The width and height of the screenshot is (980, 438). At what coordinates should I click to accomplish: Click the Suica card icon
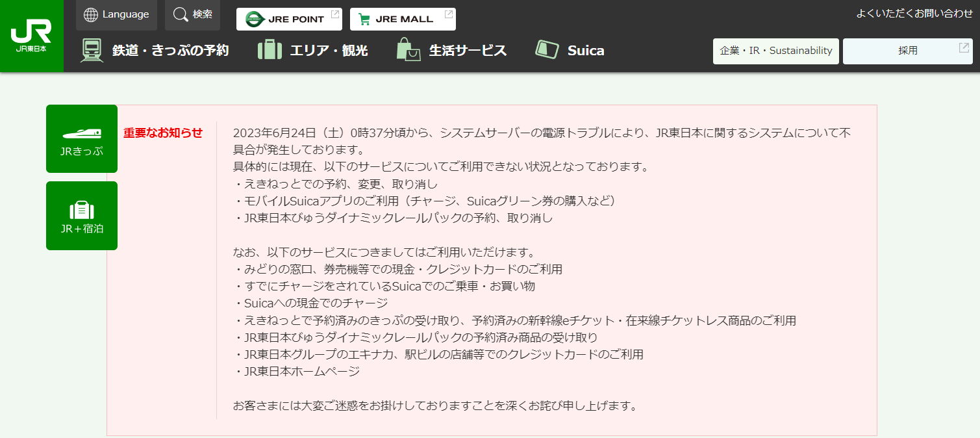pyautogui.click(x=547, y=50)
